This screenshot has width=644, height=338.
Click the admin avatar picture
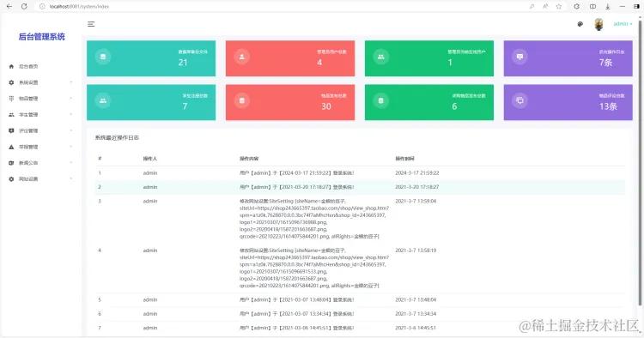(x=598, y=24)
